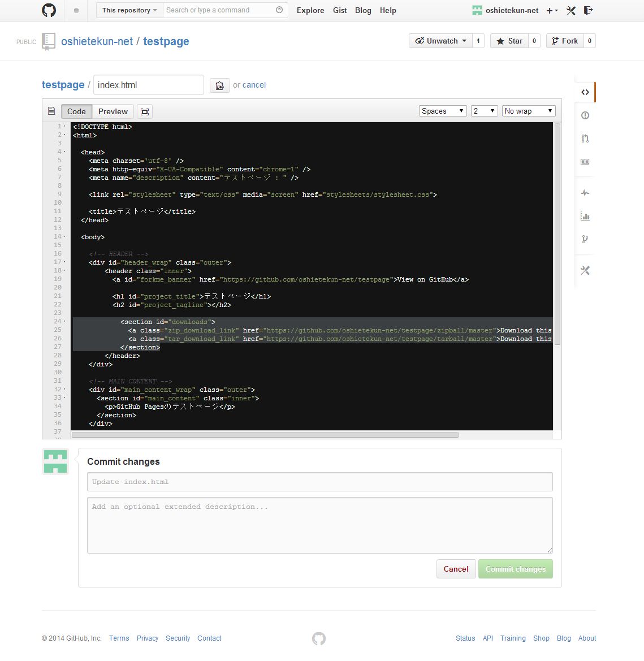Screen dimensions: 644x661
Task: Open the Status footer link
Action: 465,638
